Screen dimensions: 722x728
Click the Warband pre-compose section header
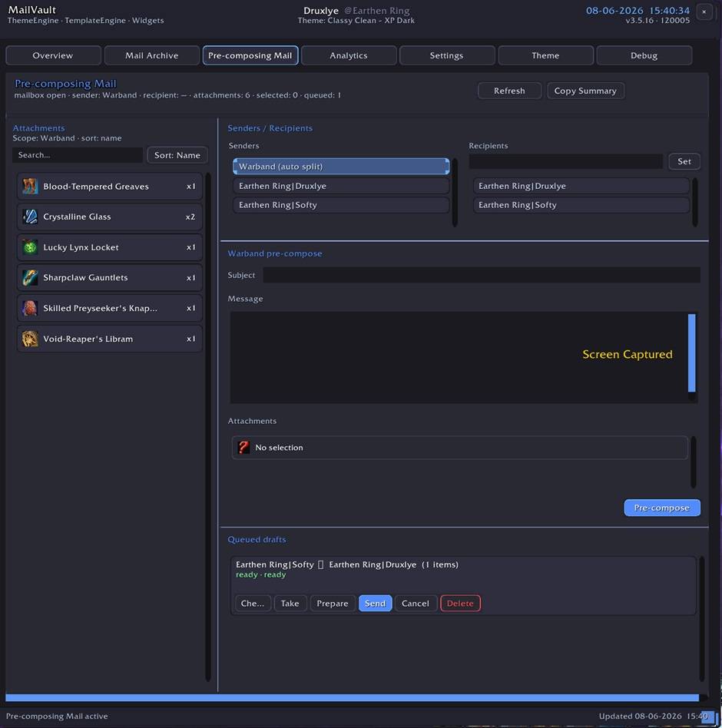click(x=275, y=253)
